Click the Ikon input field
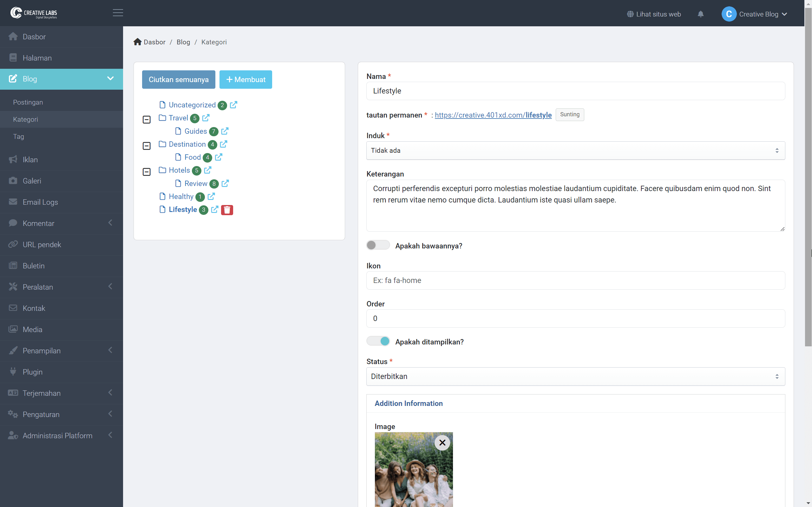 tap(575, 280)
